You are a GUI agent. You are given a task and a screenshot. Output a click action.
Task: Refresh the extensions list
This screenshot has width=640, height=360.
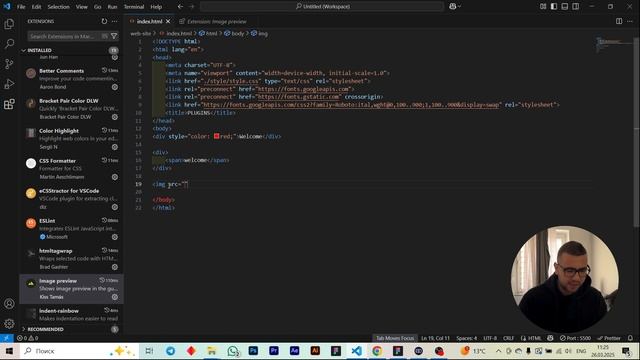click(x=104, y=21)
